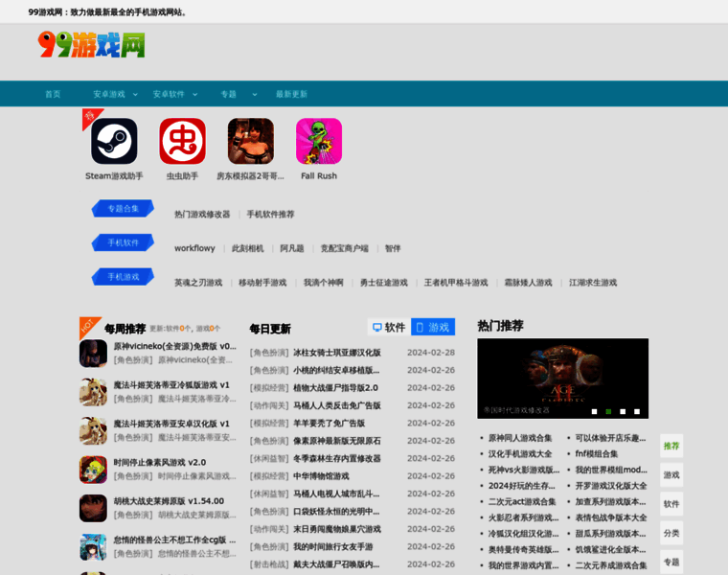The width and height of the screenshot is (728, 575).
Task: Click the 手机游戏 blue label button
Action: point(123,277)
